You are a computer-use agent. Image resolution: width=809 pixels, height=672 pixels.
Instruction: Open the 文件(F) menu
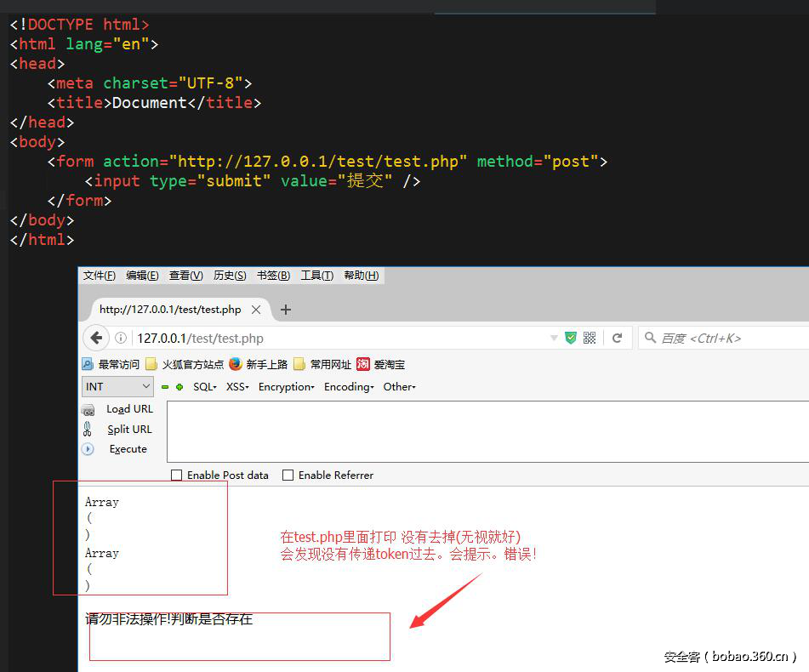100,276
